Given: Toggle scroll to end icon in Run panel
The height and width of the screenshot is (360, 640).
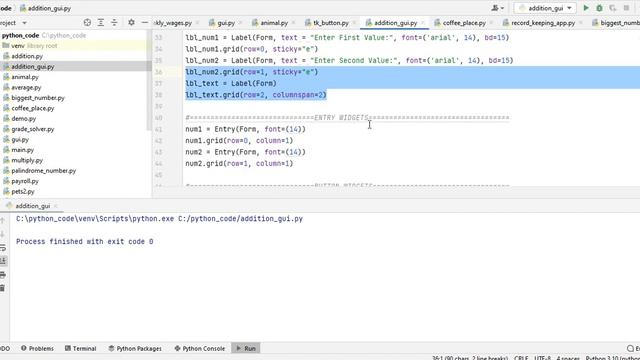Looking at the screenshot, I should pos(3,261).
